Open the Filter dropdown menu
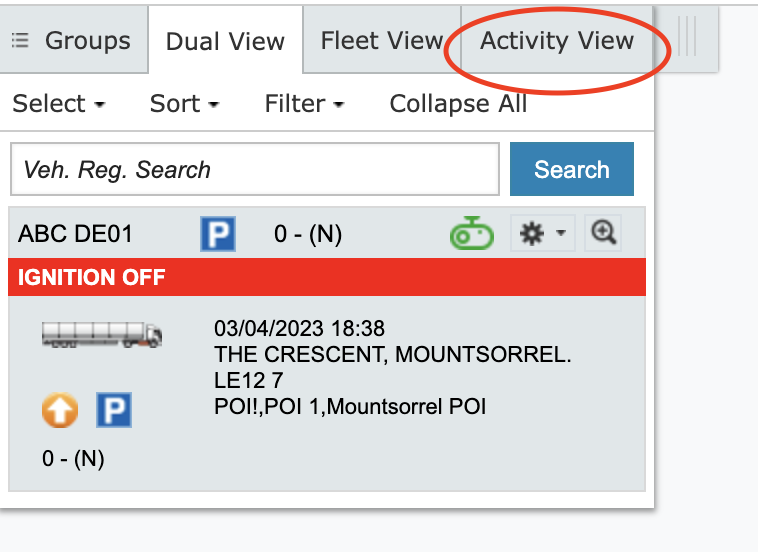The width and height of the screenshot is (758, 552). pyautogui.click(x=304, y=104)
